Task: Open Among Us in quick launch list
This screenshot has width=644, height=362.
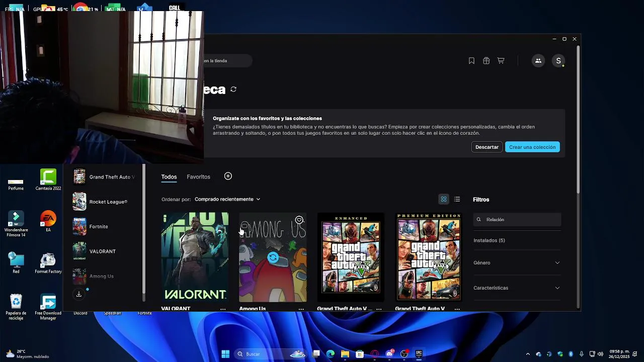Action: (104, 276)
